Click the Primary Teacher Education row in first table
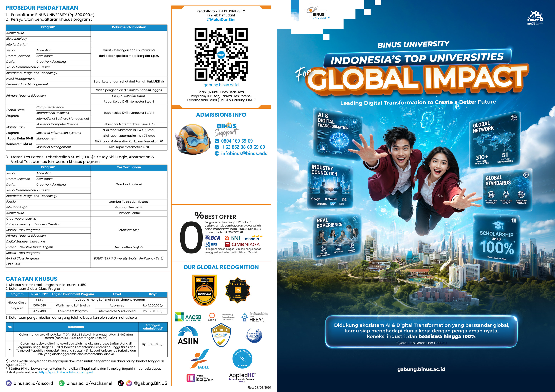555x392 pixels. pos(48,96)
